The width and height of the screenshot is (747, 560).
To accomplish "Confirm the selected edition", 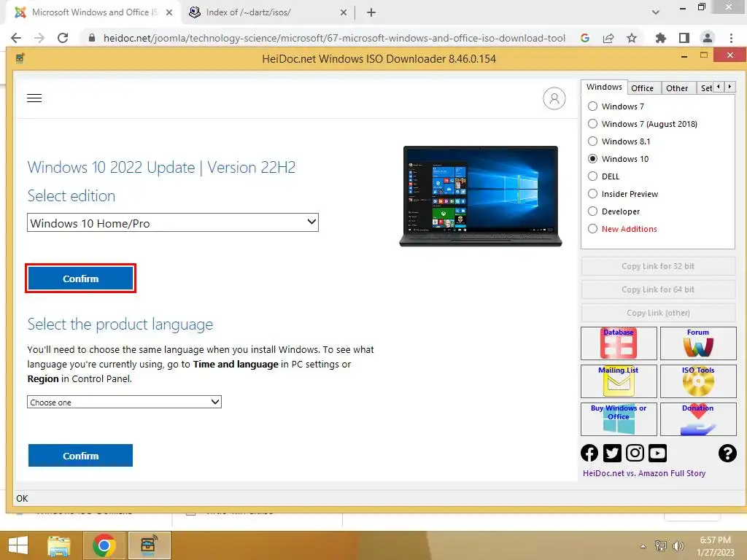I will [x=80, y=279].
